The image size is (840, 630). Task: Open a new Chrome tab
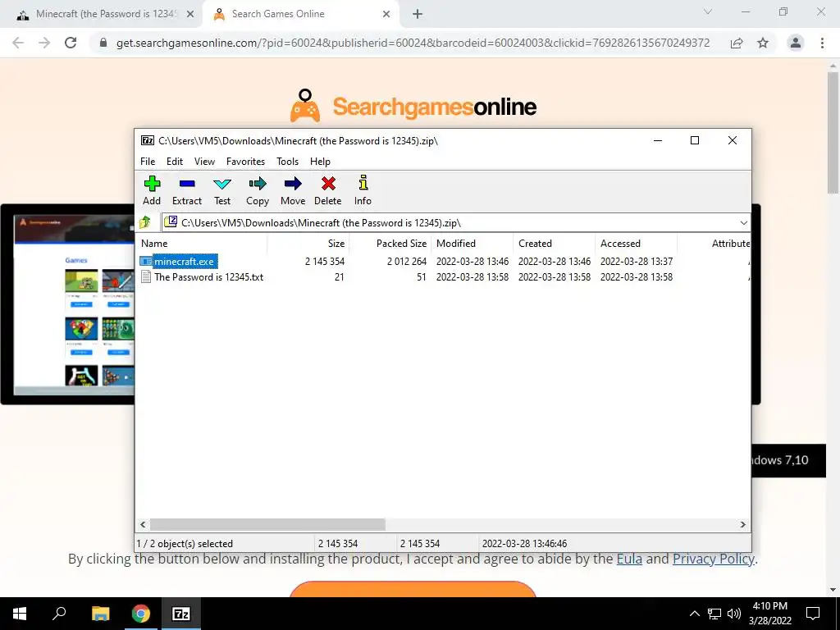[418, 14]
